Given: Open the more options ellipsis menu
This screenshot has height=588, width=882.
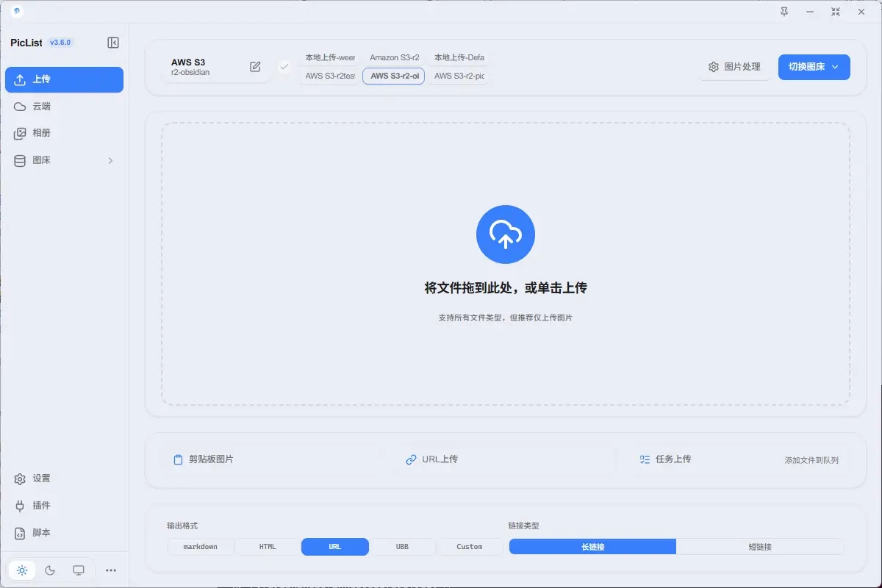Looking at the screenshot, I should pyautogui.click(x=111, y=570).
